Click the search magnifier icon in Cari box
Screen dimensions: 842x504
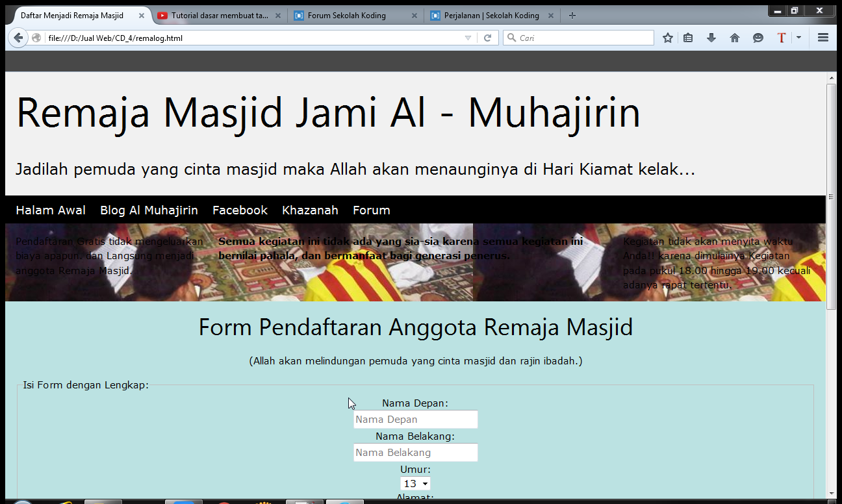tap(511, 38)
